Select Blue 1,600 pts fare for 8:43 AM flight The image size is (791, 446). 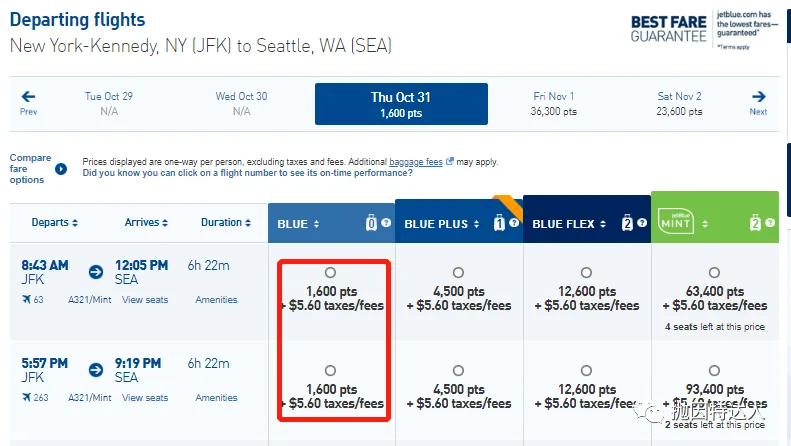click(330, 273)
